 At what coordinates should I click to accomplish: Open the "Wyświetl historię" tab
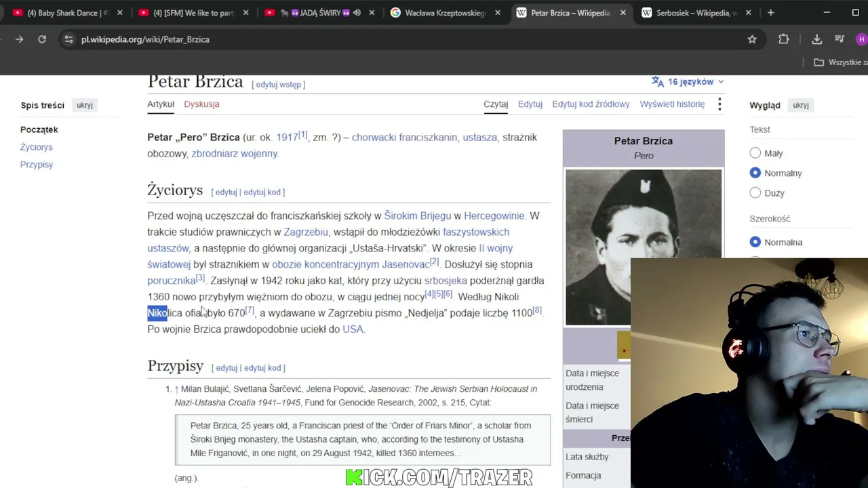pos(672,104)
